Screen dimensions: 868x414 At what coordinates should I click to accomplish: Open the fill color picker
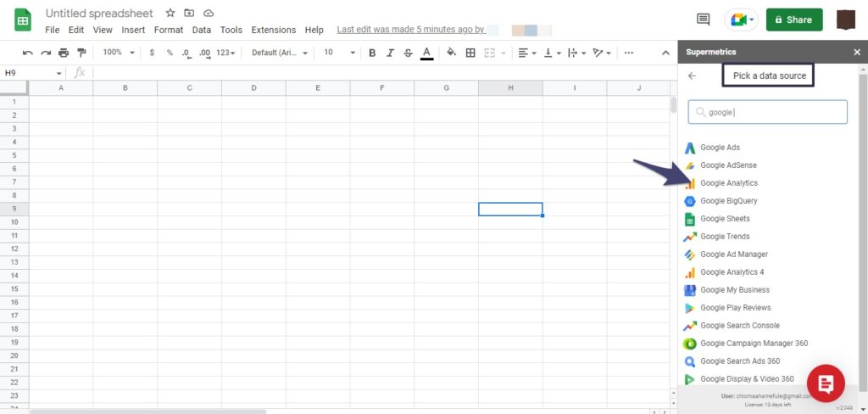tap(451, 53)
